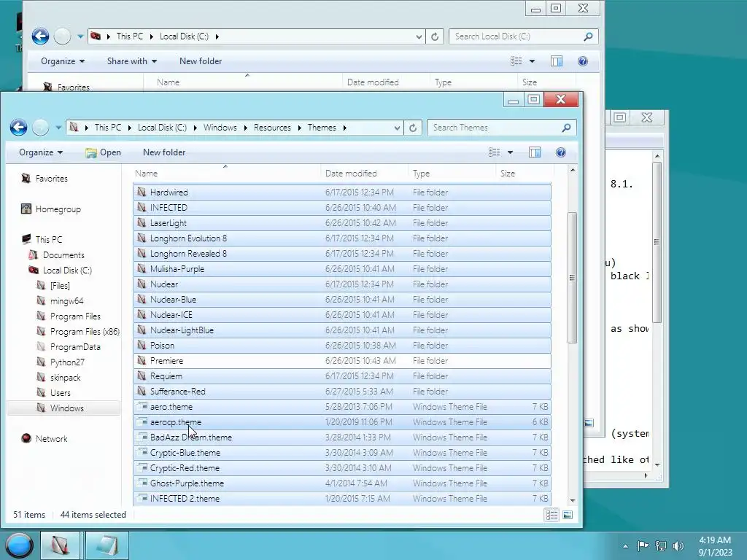This screenshot has height=560, width=747.
Task: Open Notepad taskbar button
Action: (107, 545)
